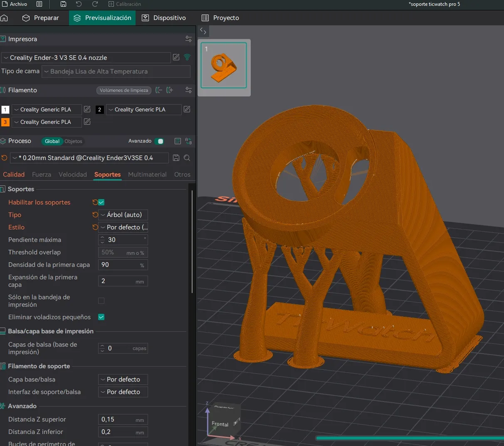The image size is (504, 446).
Task: Click the Pendiente máxima value field
Action: [123, 240]
